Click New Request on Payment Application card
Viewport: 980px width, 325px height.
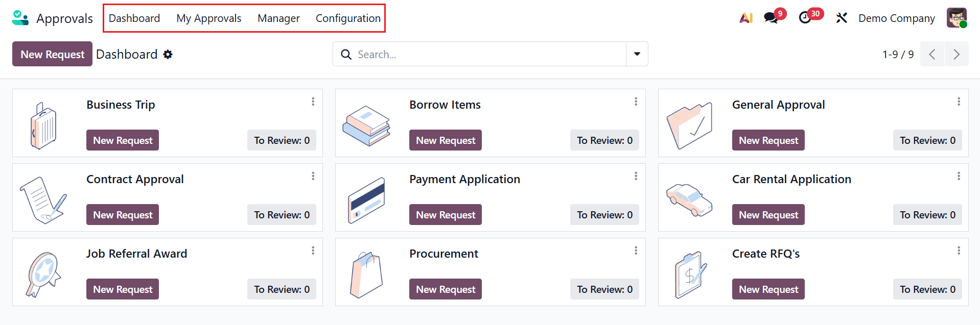445,215
